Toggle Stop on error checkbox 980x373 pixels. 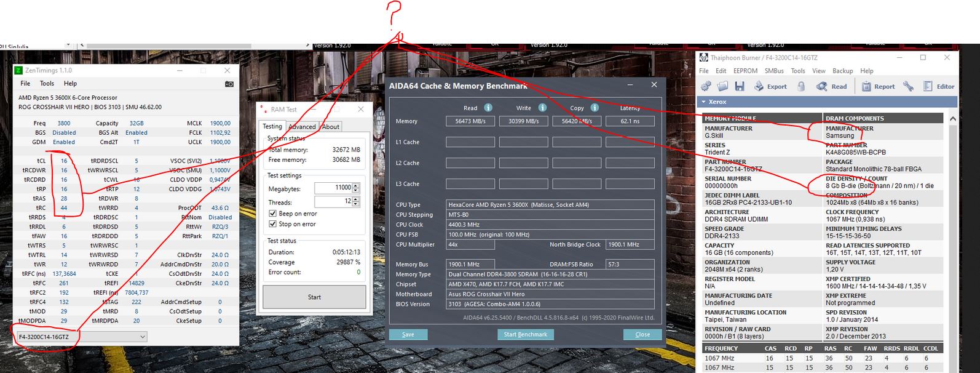[272, 224]
